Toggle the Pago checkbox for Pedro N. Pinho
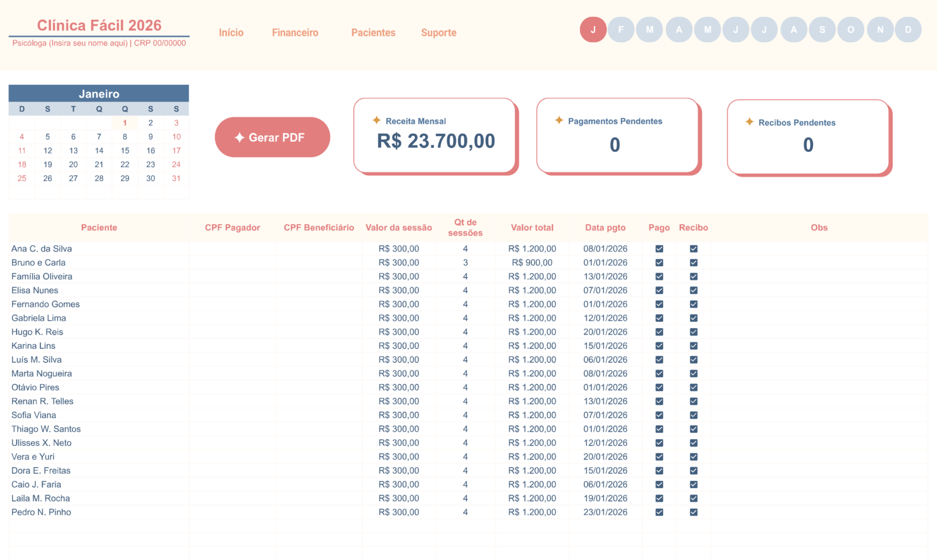Image resolution: width=937 pixels, height=560 pixels. [x=659, y=512]
